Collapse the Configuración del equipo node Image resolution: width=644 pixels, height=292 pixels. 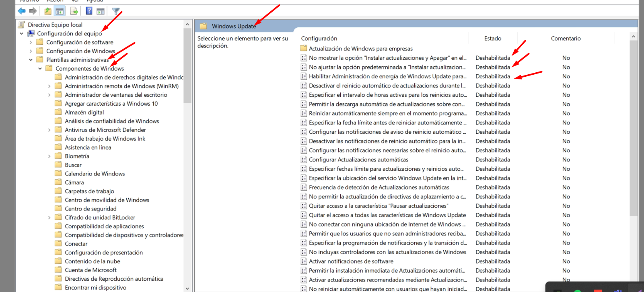pos(22,34)
